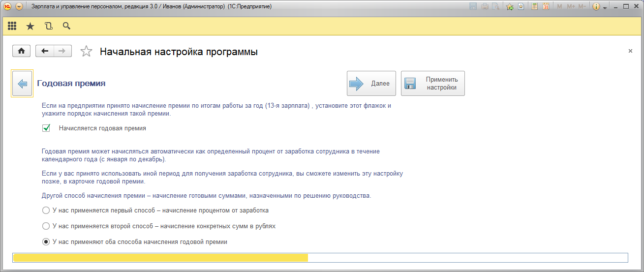Click the 1C application logo icon
The image size is (644, 272).
[7, 7]
